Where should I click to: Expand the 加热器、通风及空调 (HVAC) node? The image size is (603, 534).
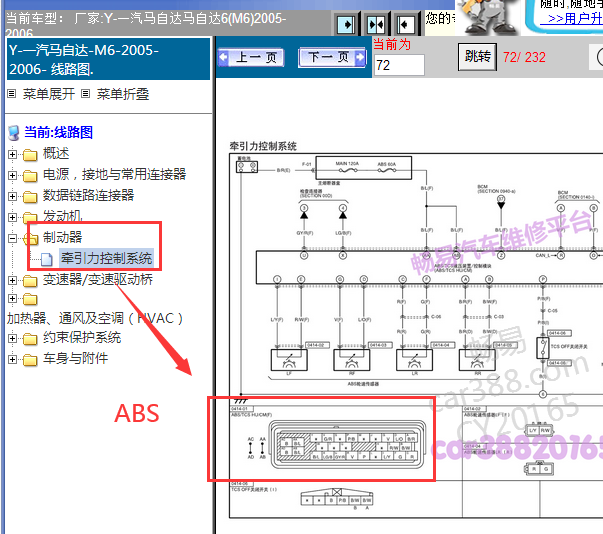click(x=12, y=298)
